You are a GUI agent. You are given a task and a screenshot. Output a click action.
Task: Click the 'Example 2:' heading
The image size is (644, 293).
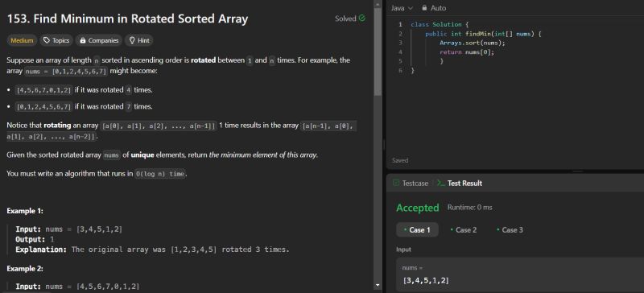coord(25,268)
